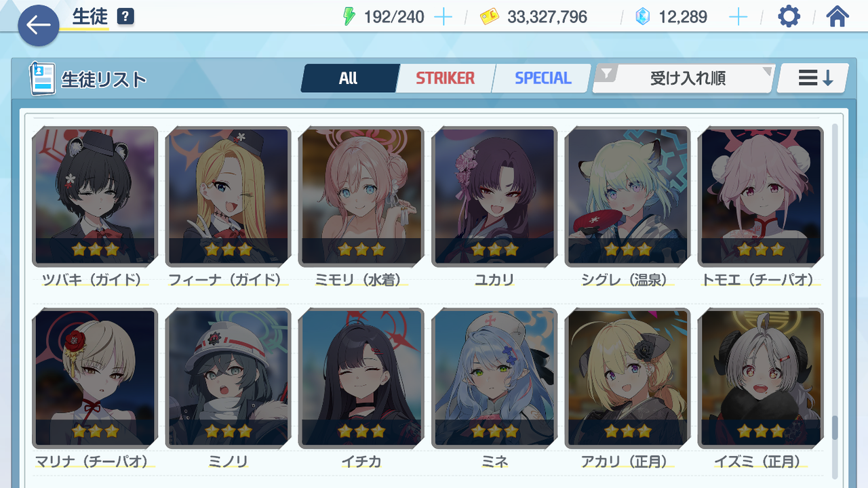
Task: Open the help question mark icon
Action: coord(125,17)
